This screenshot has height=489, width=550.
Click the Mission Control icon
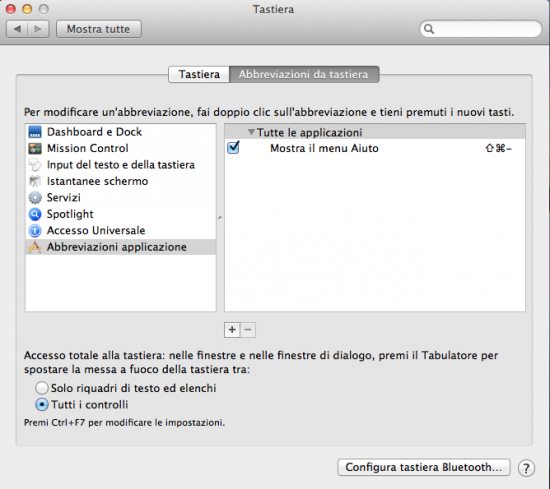point(35,148)
